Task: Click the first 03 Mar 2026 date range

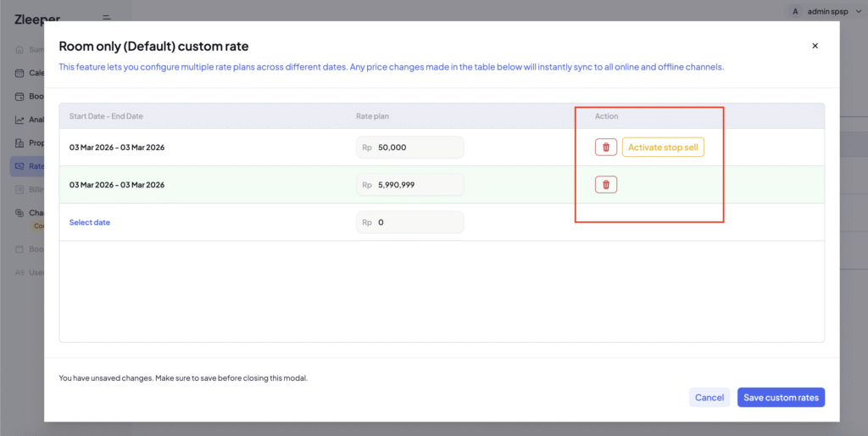Action: 117,148
